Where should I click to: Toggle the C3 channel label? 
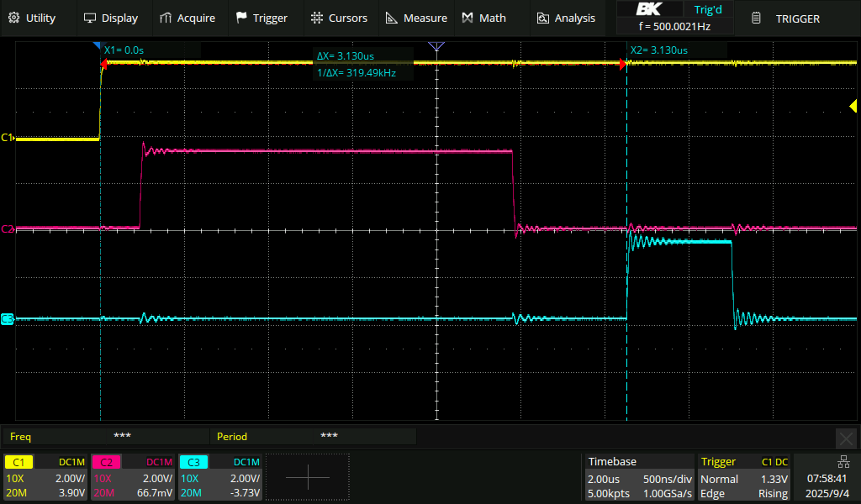pyautogui.click(x=193, y=462)
